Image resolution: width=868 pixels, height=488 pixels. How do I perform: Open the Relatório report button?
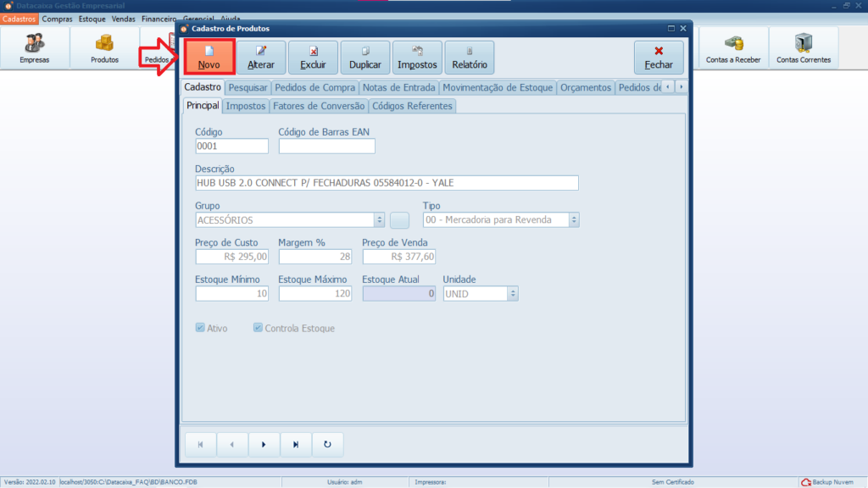tap(470, 57)
